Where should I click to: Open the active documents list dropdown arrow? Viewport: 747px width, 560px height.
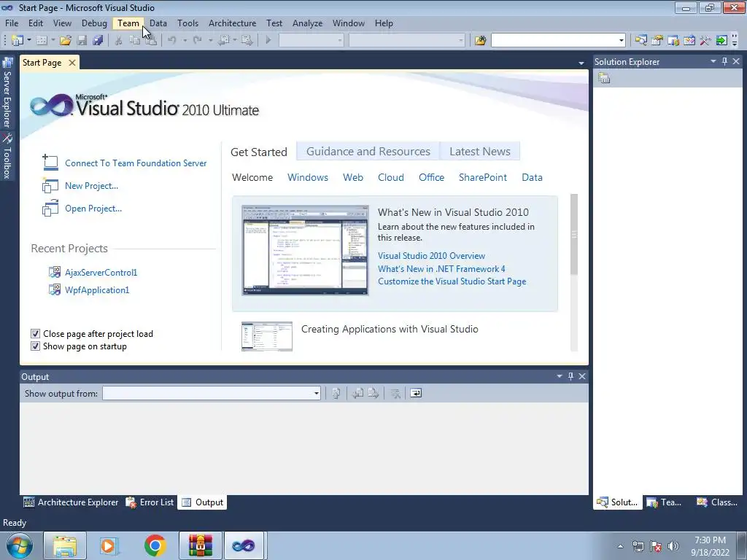[581, 63]
